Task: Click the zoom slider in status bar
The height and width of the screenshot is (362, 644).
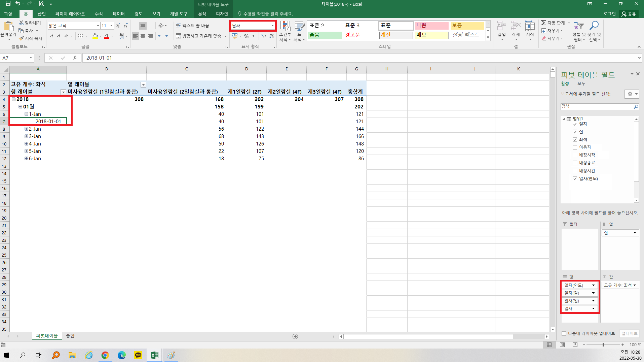Action: point(603,344)
